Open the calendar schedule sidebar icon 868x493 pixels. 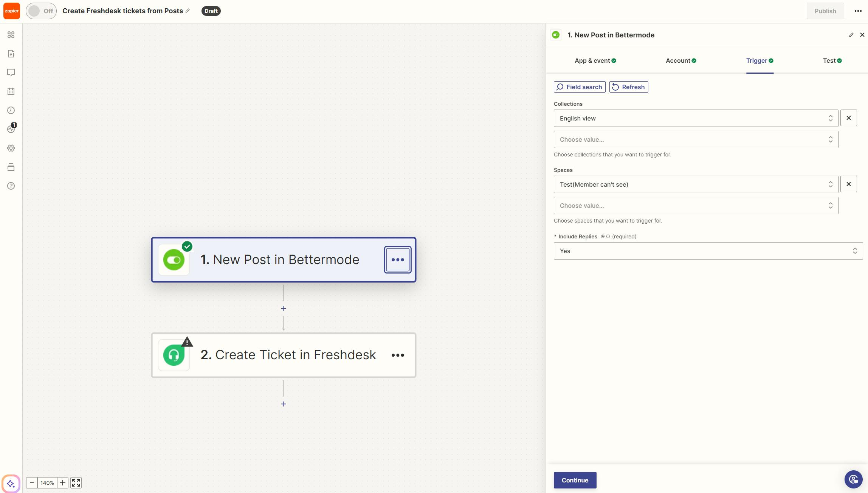coord(11,91)
